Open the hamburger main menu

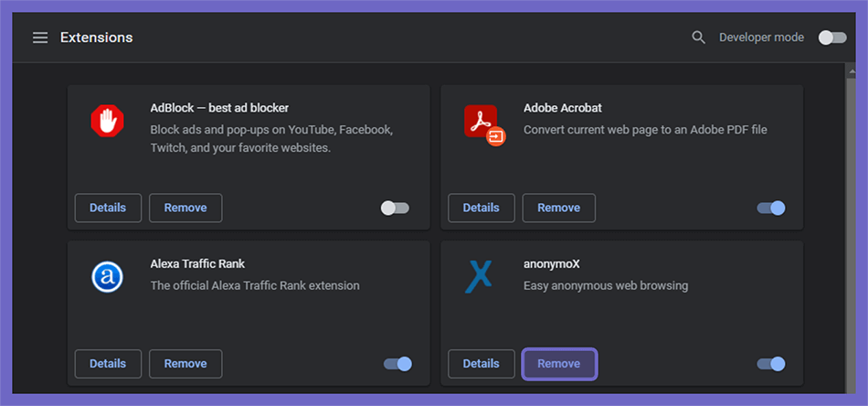(40, 37)
